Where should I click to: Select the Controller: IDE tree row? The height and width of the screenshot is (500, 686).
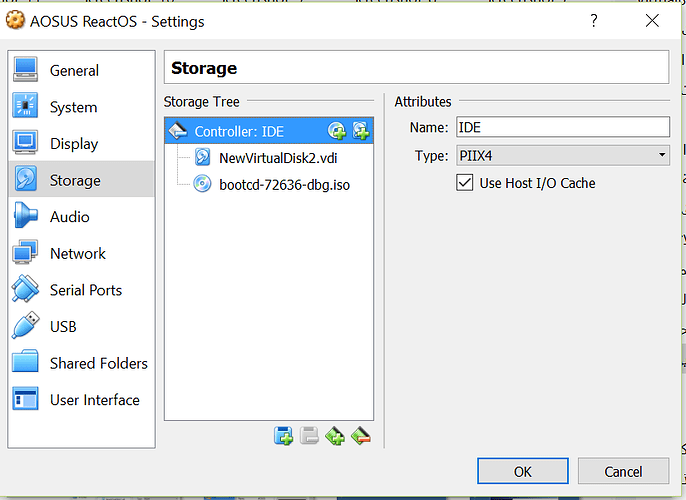240,131
